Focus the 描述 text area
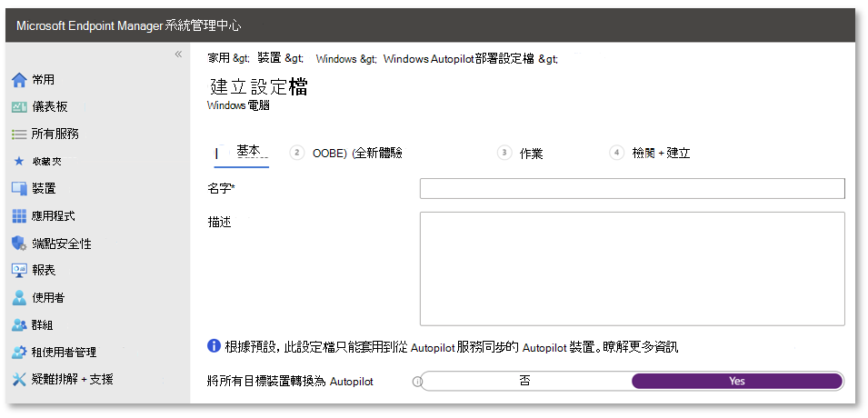Image resolution: width=868 pixels, height=418 pixels. [633, 268]
